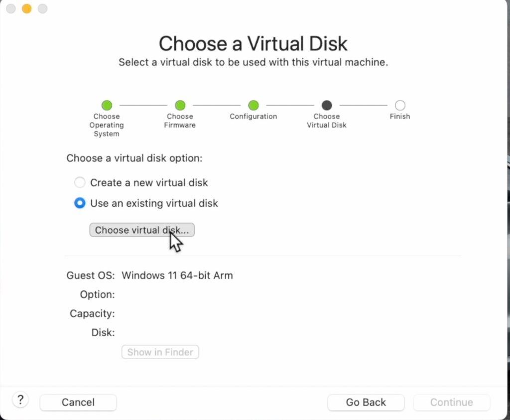Click the help question mark icon
This screenshot has height=420, width=510.
coord(20,400)
